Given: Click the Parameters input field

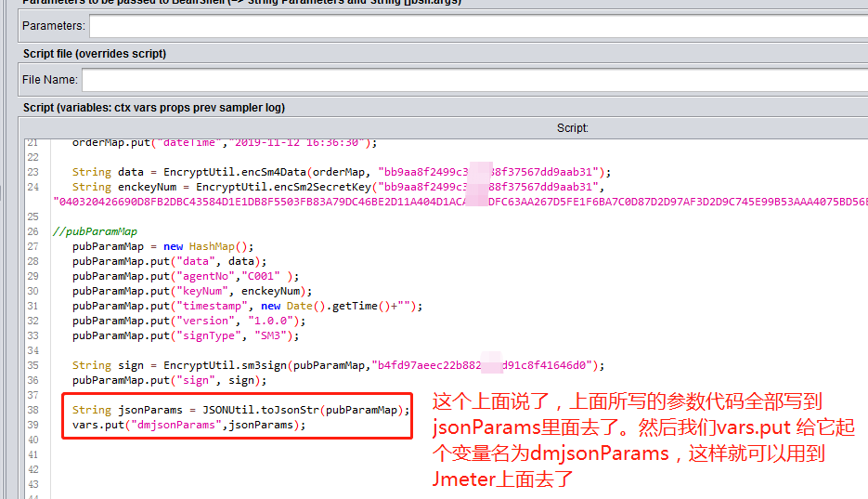Looking at the screenshot, I should 478,26.
